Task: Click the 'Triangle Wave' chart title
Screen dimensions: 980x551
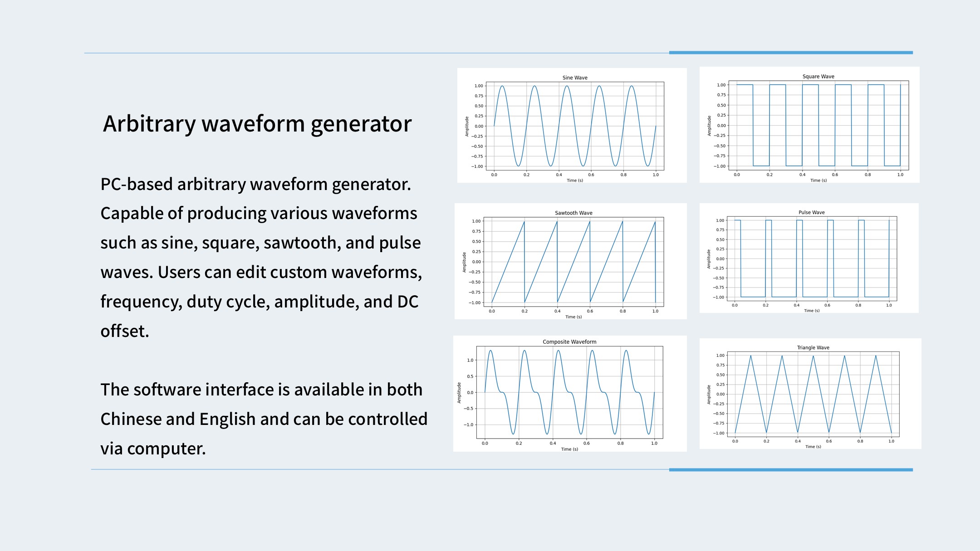Action: tap(813, 348)
